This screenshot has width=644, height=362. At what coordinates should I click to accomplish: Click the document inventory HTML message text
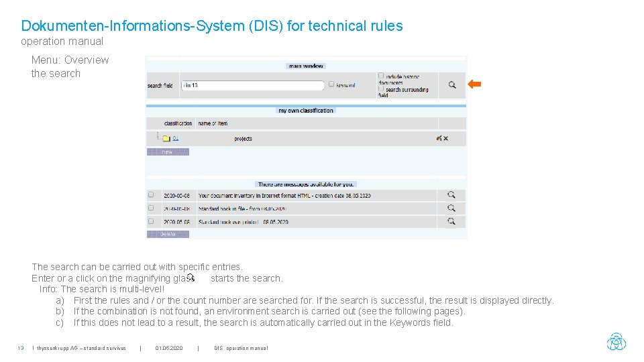pyautogui.click(x=284, y=196)
